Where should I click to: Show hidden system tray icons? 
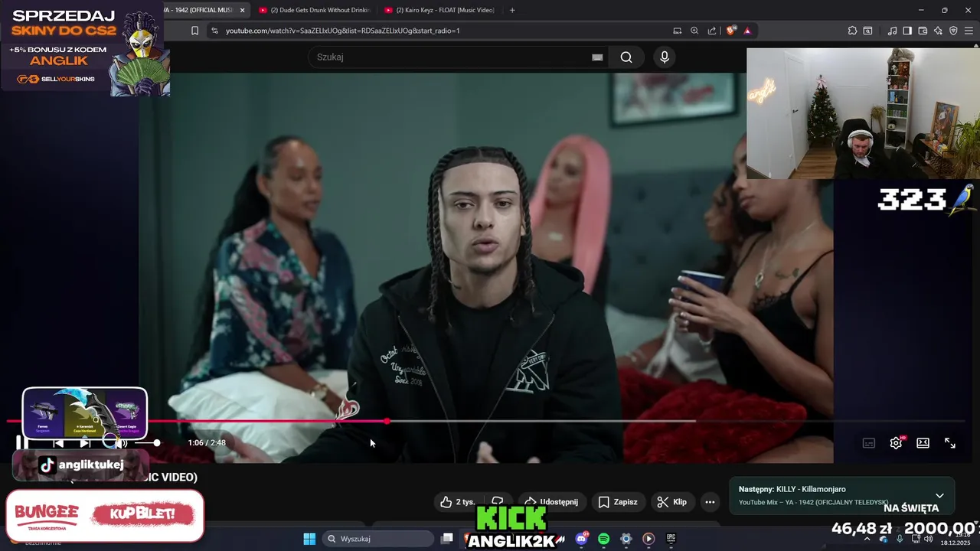pyautogui.click(x=867, y=539)
